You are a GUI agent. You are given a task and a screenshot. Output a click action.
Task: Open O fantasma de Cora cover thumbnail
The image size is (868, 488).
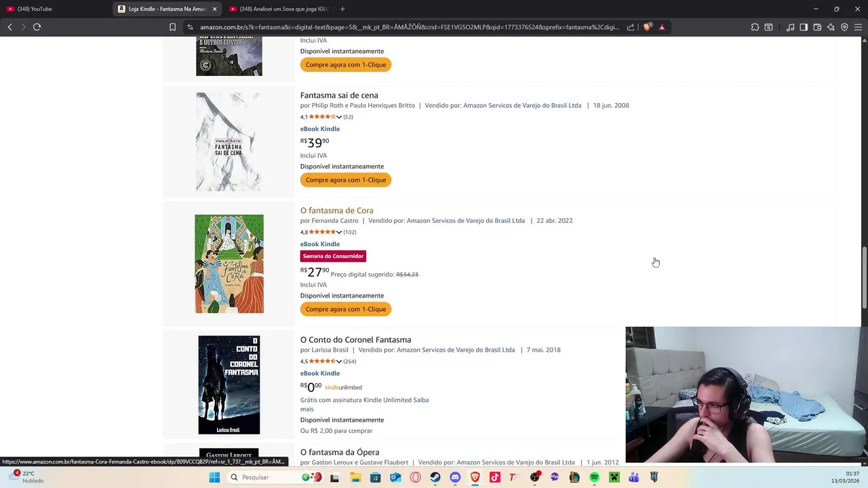click(x=229, y=264)
